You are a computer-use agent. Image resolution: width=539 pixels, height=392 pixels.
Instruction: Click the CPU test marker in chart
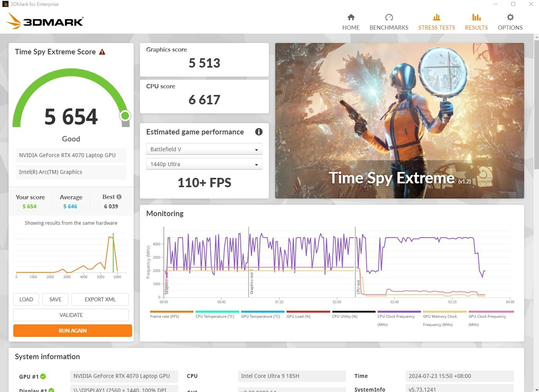pos(358,287)
